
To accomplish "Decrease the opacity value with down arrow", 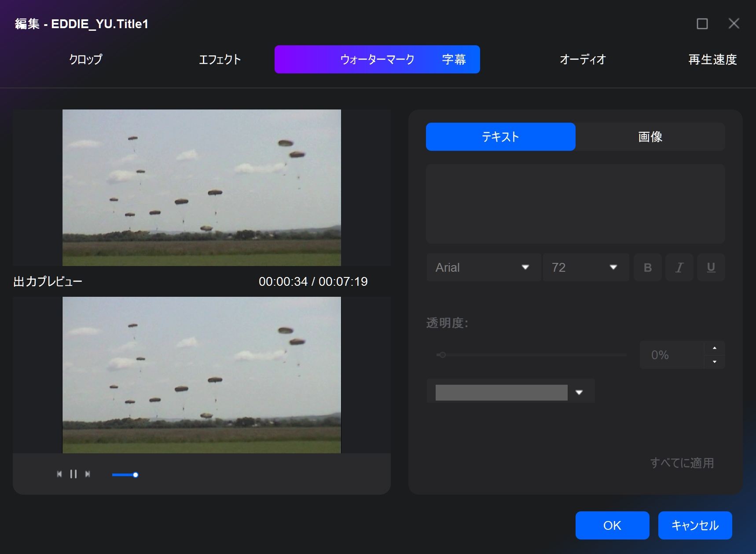I will coord(714,362).
